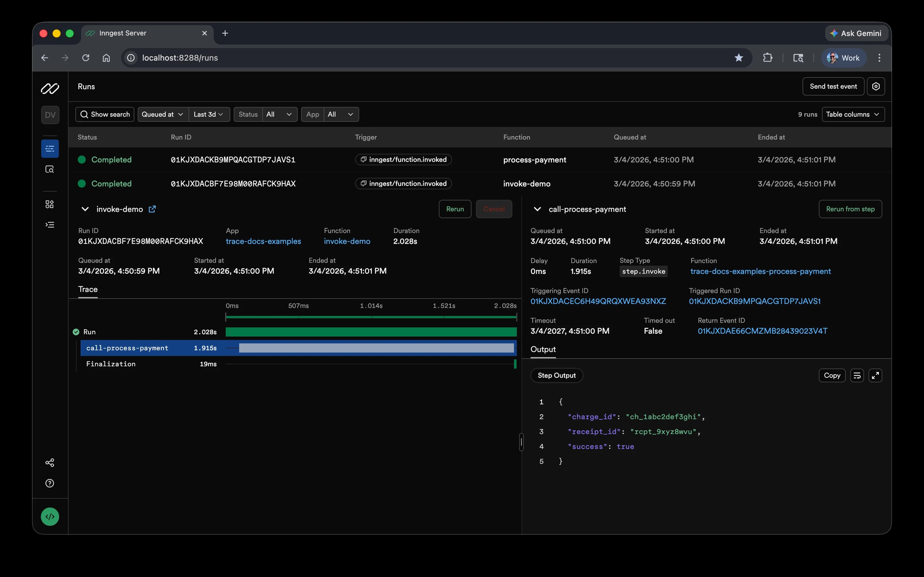This screenshot has height=577, width=924.
Task: Click the Inngest logo at top-left
Action: 50,89
